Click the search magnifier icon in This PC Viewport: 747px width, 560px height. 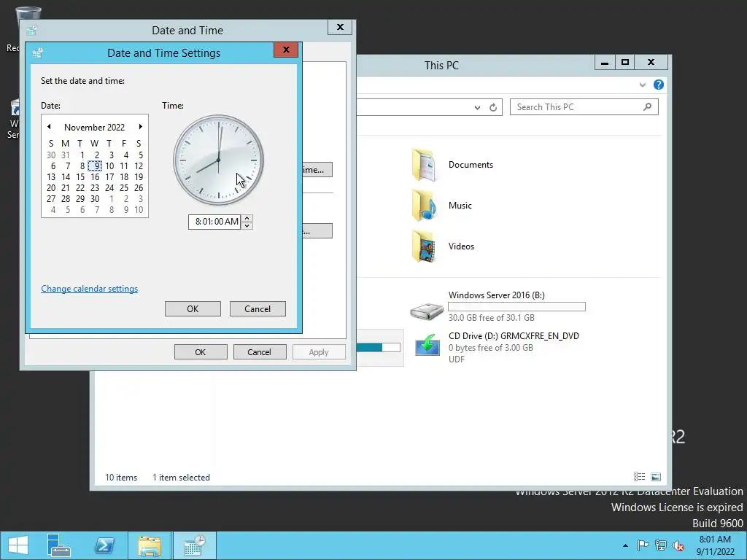coord(647,106)
